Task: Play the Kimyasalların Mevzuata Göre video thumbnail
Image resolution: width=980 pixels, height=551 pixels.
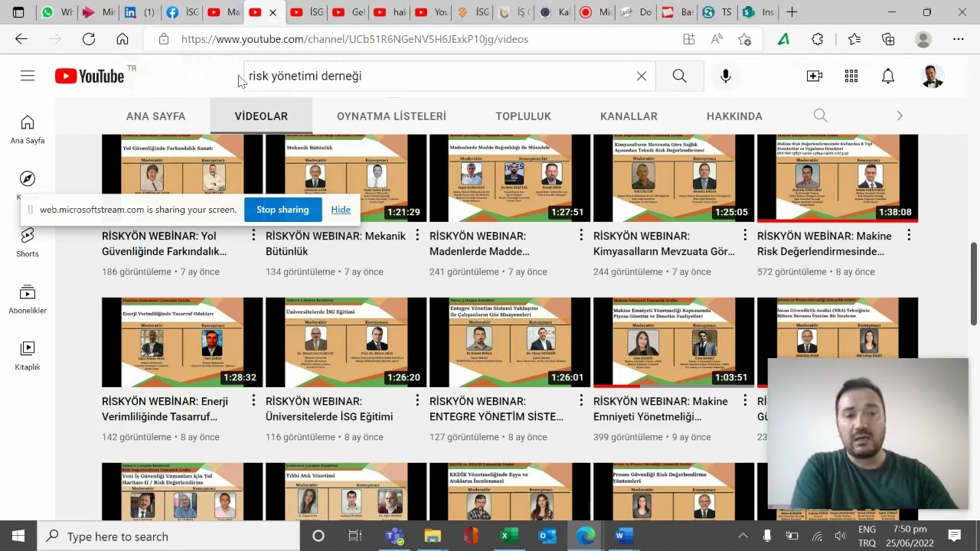Action: coord(674,178)
